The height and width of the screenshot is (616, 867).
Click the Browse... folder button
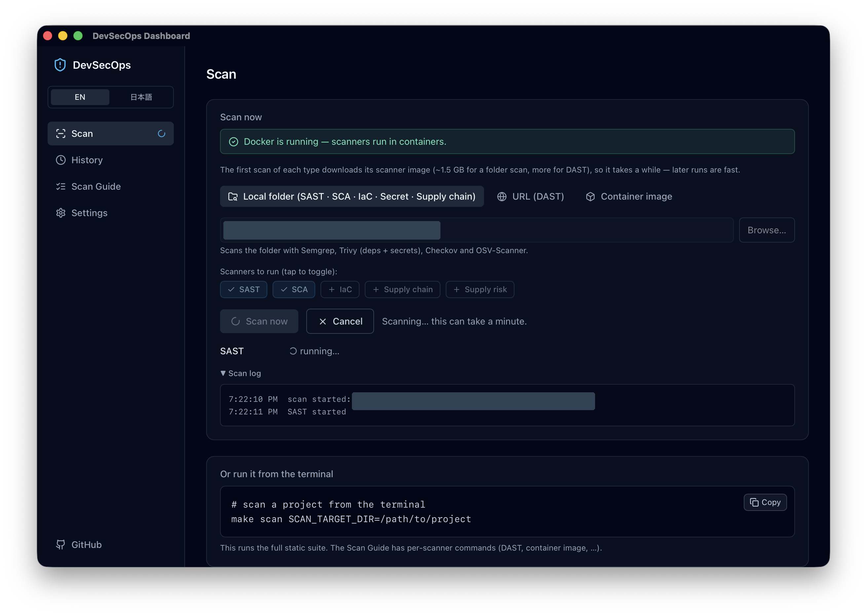coord(767,230)
